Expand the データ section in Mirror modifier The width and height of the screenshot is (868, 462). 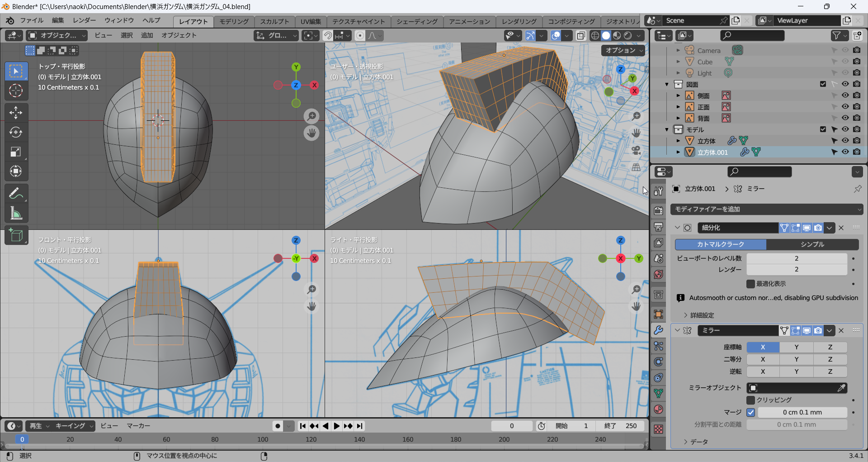(x=698, y=442)
